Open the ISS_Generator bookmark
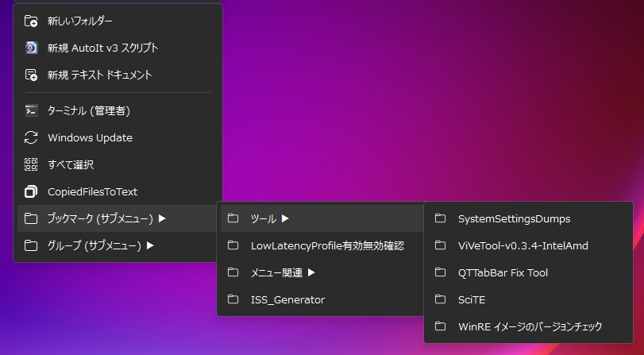Screen dimensions: 644x355 [x=322, y=299]
